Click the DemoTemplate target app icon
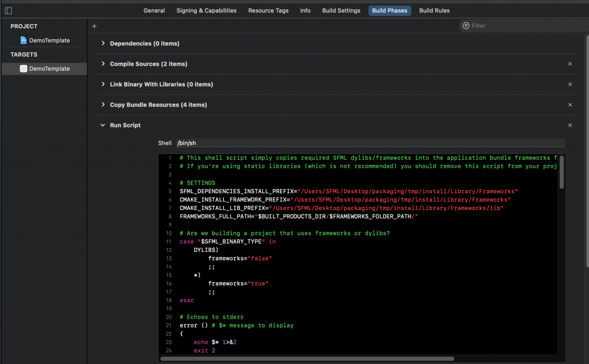 (x=24, y=68)
